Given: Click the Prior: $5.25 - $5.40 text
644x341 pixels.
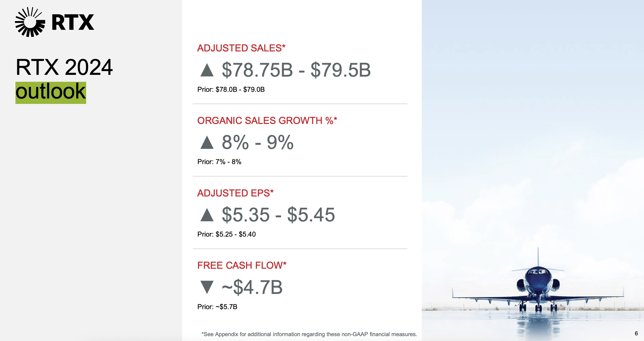Looking at the screenshot, I should click(x=226, y=234).
